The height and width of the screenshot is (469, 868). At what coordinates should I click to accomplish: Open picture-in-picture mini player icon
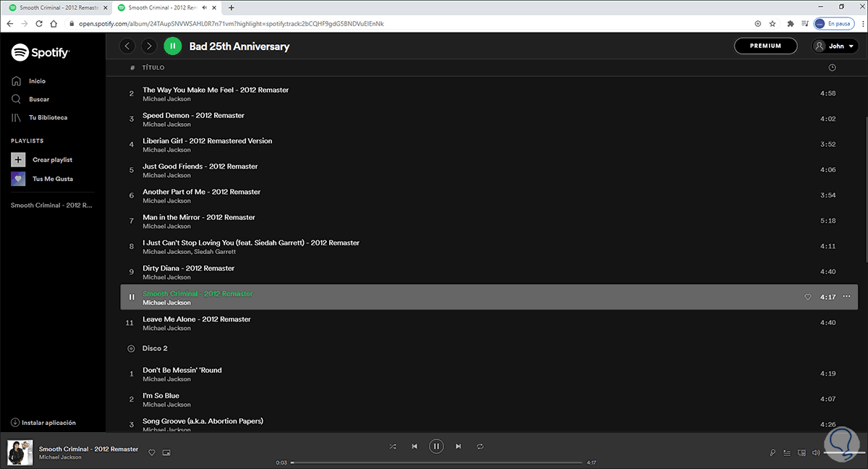[x=166, y=452]
